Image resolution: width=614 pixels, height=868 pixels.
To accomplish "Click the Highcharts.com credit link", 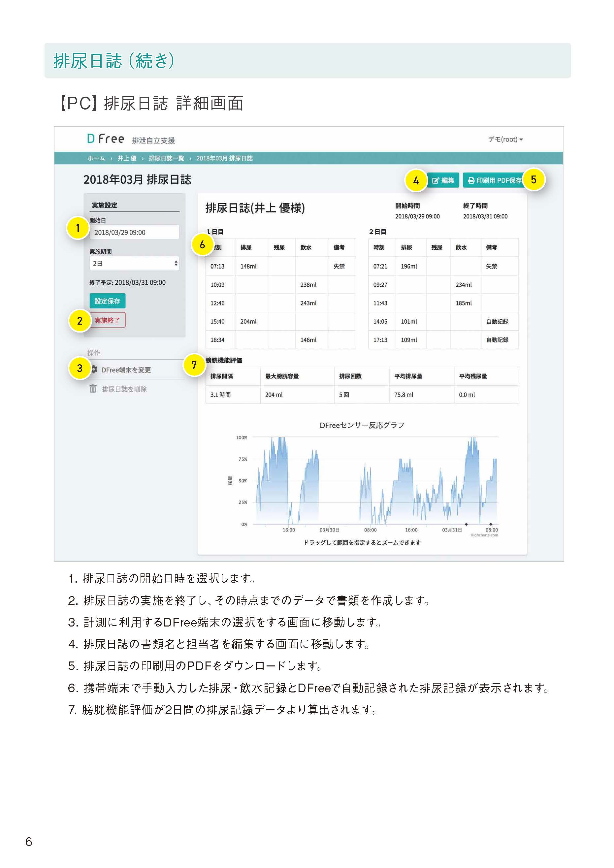I will [485, 535].
